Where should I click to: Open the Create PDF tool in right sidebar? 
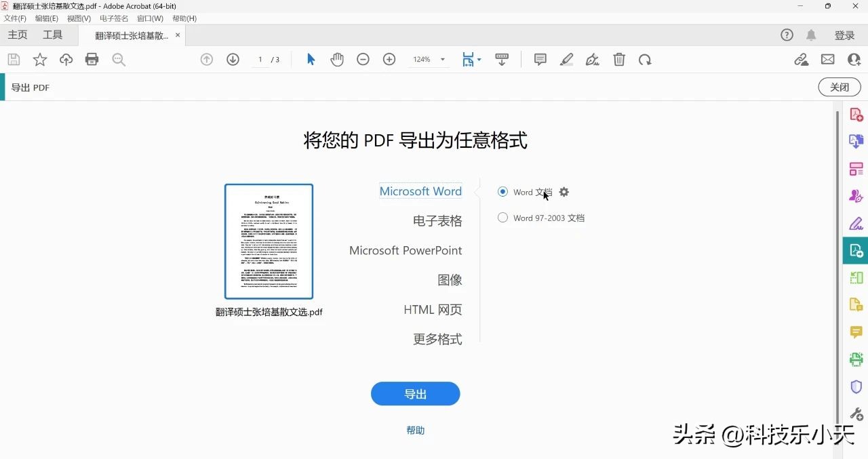click(855, 114)
